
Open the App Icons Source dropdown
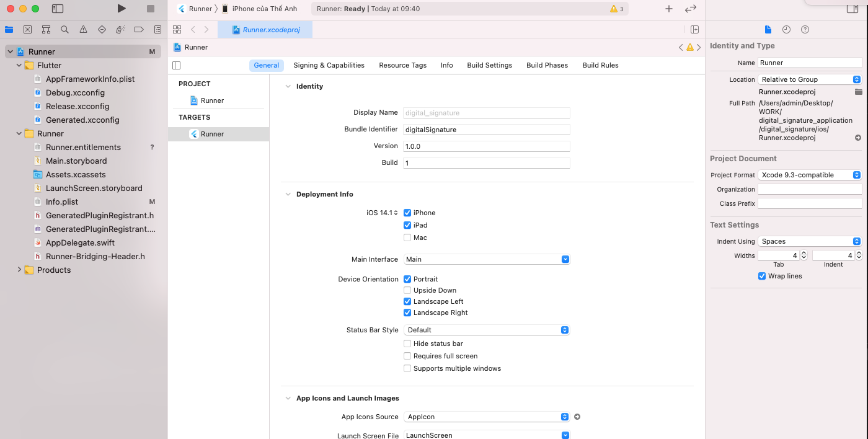click(x=487, y=416)
